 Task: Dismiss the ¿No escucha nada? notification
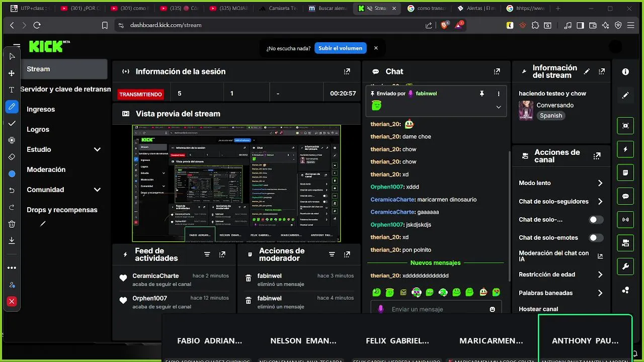[x=376, y=48]
